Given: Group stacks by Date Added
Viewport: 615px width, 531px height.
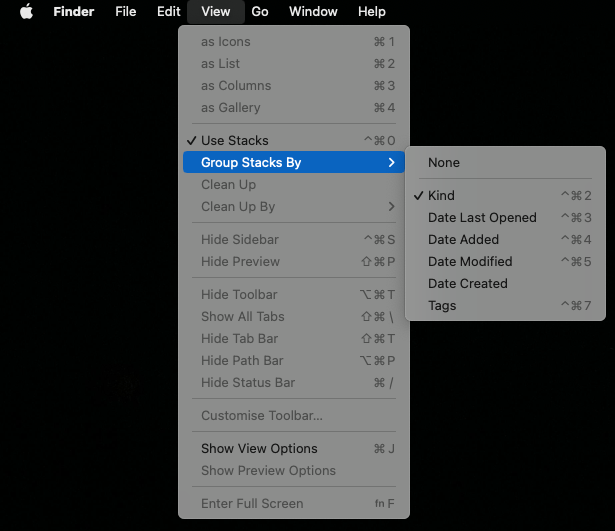Looking at the screenshot, I should [x=463, y=240].
